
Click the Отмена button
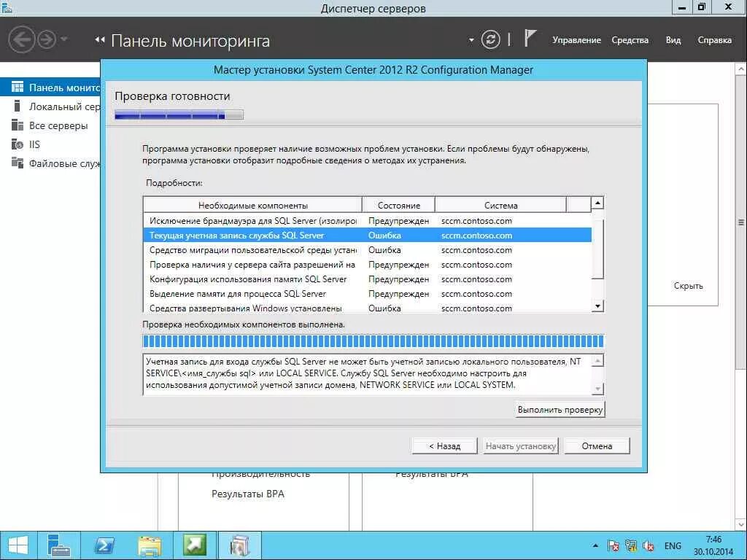pos(597,446)
